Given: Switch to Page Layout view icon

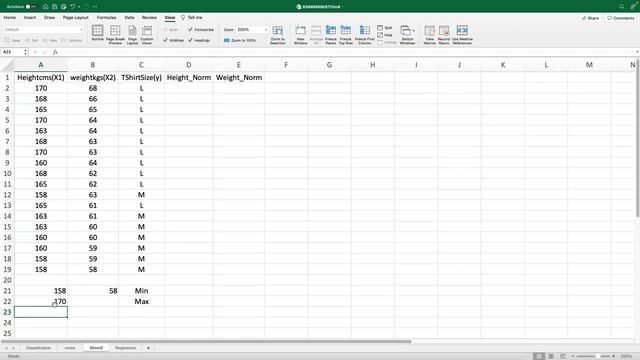Looking at the screenshot, I should [132, 35].
